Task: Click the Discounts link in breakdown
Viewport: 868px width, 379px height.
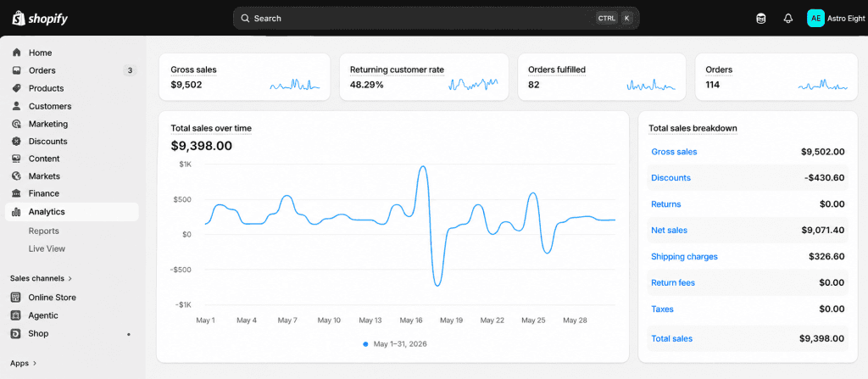Action: [671, 178]
